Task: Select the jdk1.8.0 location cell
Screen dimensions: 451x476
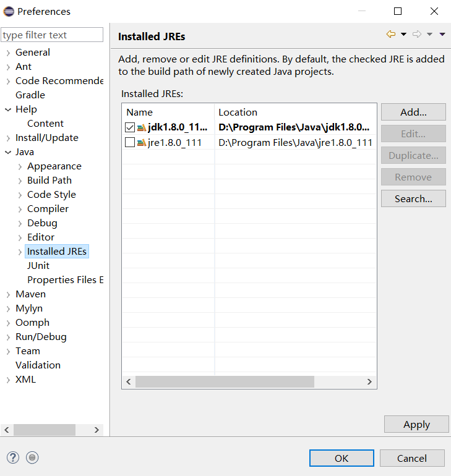Action: [294, 127]
